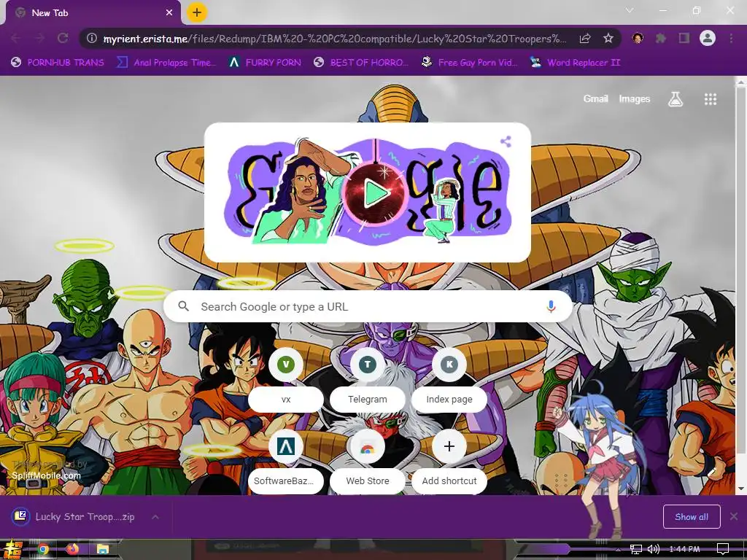Open Search Labs flask icon
This screenshot has width=747, height=560.
[x=676, y=99]
